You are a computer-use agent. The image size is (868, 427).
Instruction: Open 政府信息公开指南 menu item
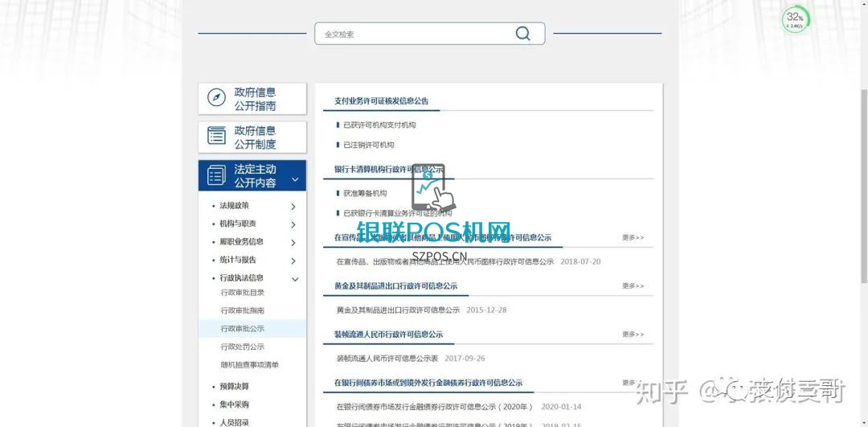(252, 99)
